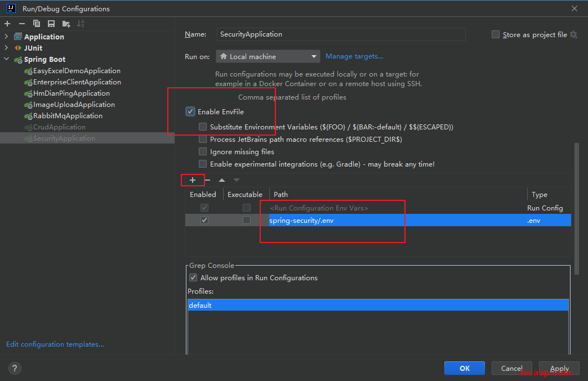Viewport: 588px width, 381px height.
Task: Select HmDianPingApplication configuration
Action: tap(72, 93)
